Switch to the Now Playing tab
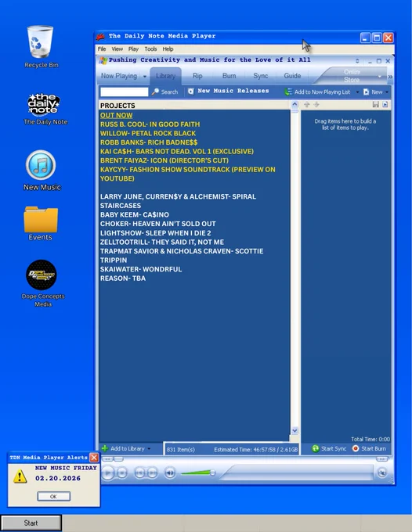This screenshot has width=412, height=532. pyautogui.click(x=119, y=76)
